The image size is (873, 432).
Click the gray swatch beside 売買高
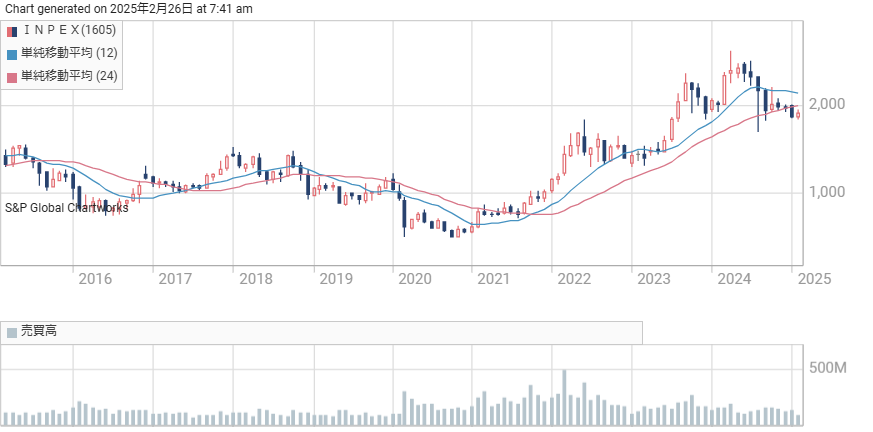coord(12,333)
